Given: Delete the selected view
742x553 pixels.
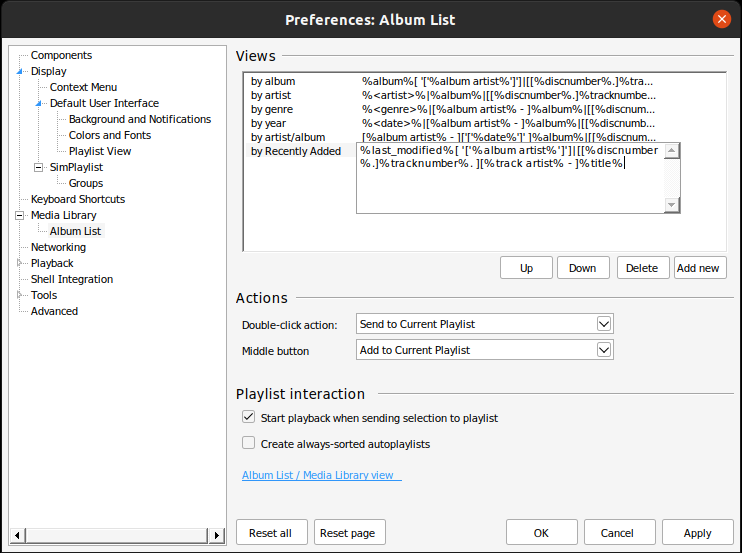Looking at the screenshot, I should click(x=643, y=268).
